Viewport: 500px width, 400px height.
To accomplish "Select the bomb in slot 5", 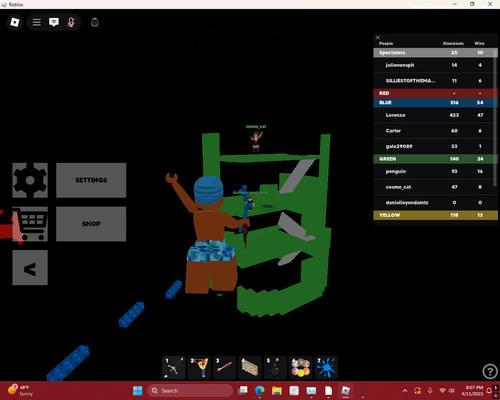I will [275, 367].
